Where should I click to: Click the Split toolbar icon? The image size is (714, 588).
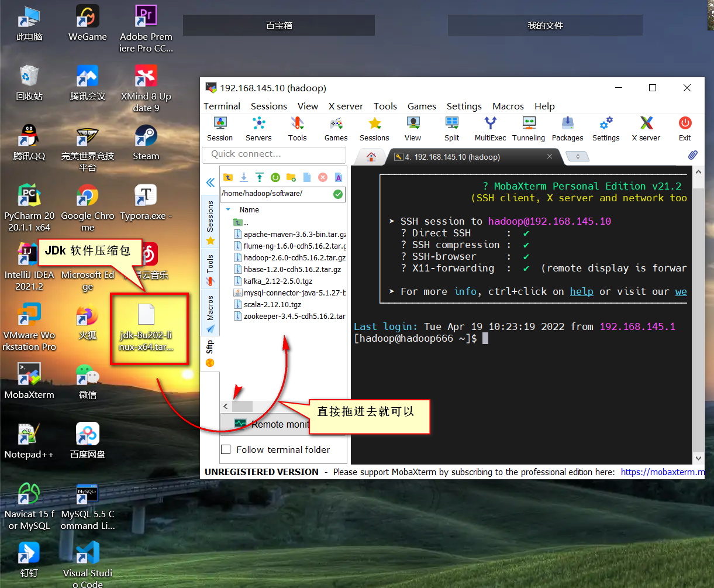click(451, 129)
